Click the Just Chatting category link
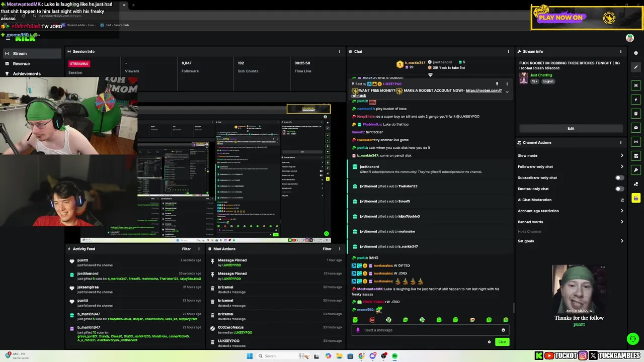644x362 pixels. pos(541,75)
